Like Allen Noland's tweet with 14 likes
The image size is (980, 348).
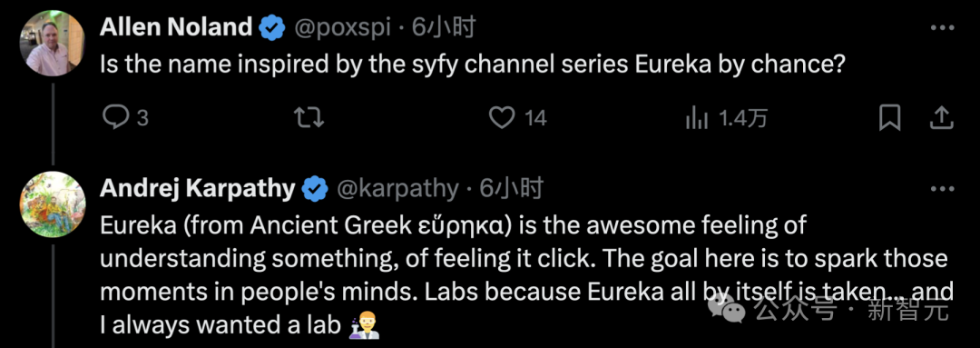coord(517,118)
